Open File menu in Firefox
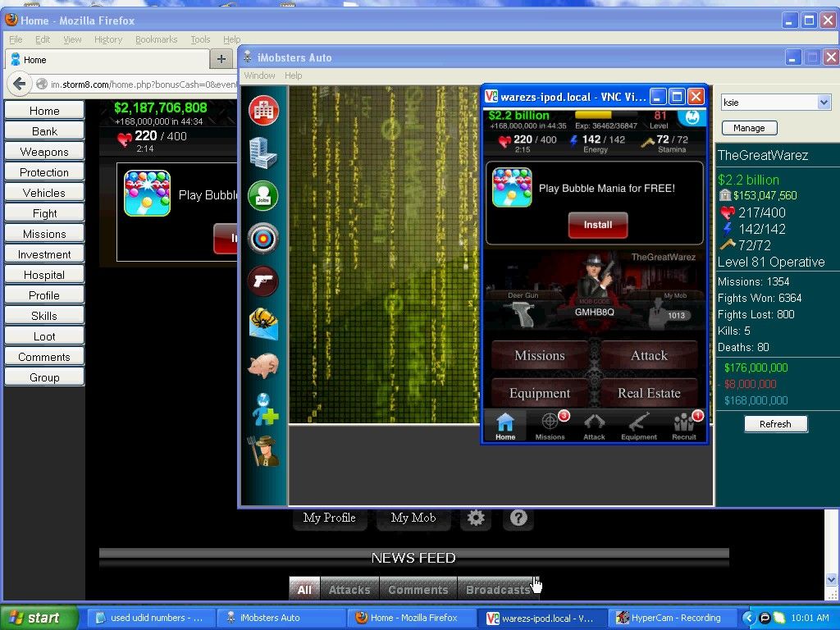The height and width of the screenshot is (630, 840). [16, 39]
